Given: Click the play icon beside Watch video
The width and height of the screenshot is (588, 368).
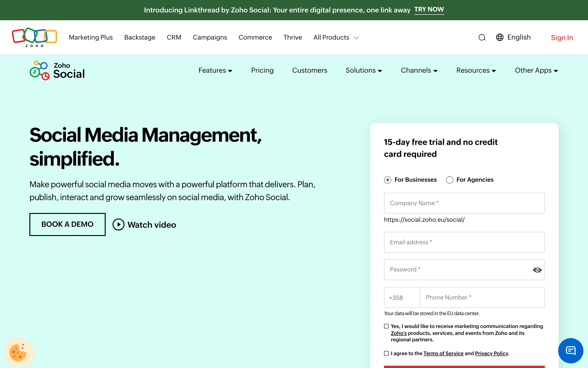Looking at the screenshot, I should pos(118,224).
